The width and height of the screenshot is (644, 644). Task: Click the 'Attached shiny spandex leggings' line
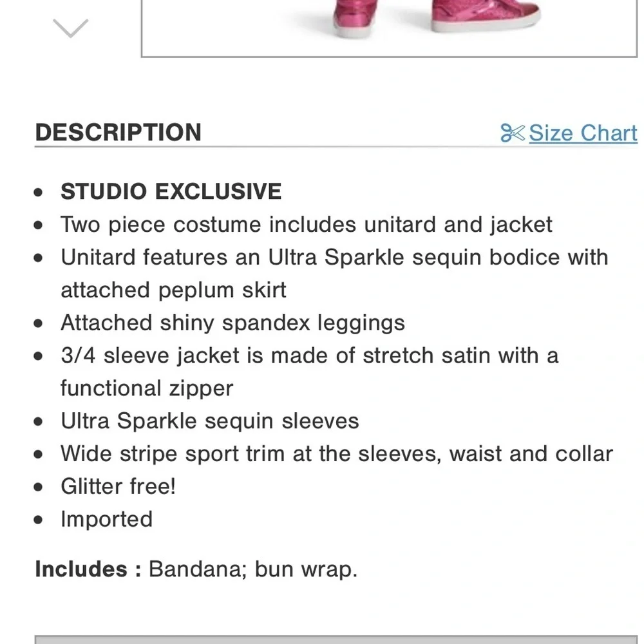pos(233,323)
